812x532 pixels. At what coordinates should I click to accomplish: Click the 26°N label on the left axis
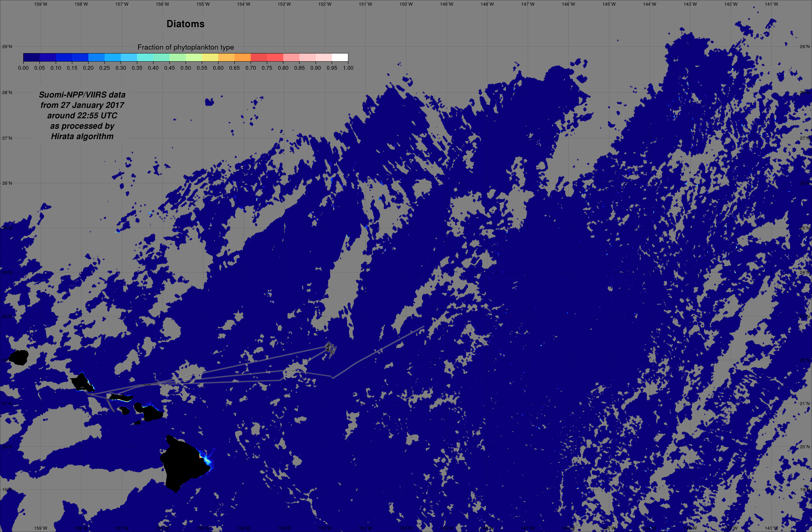[x=7, y=183]
